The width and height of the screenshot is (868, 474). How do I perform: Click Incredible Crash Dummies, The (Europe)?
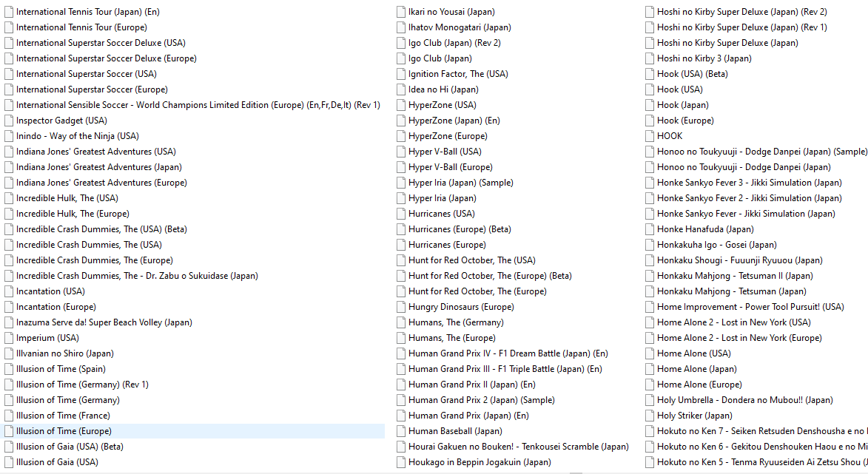[x=95, y=260]
